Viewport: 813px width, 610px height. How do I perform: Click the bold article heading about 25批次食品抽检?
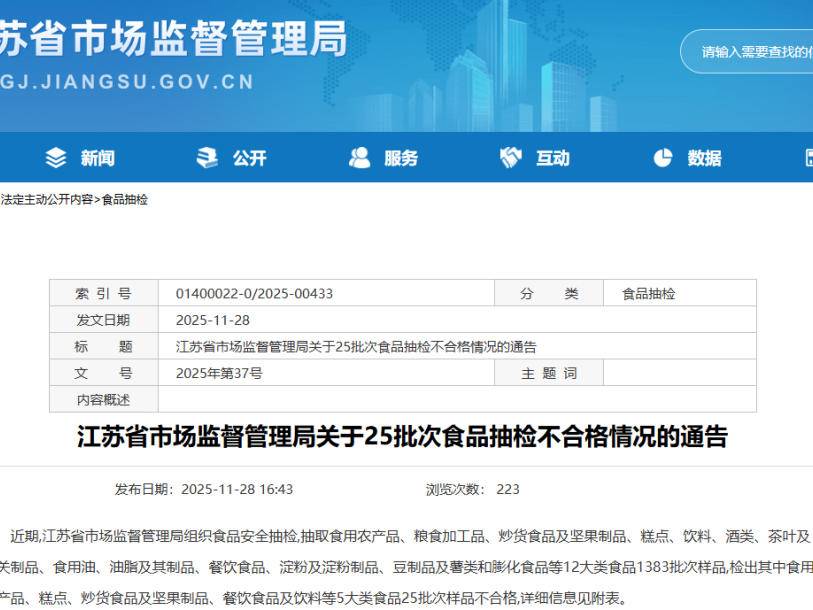(406, 435)
